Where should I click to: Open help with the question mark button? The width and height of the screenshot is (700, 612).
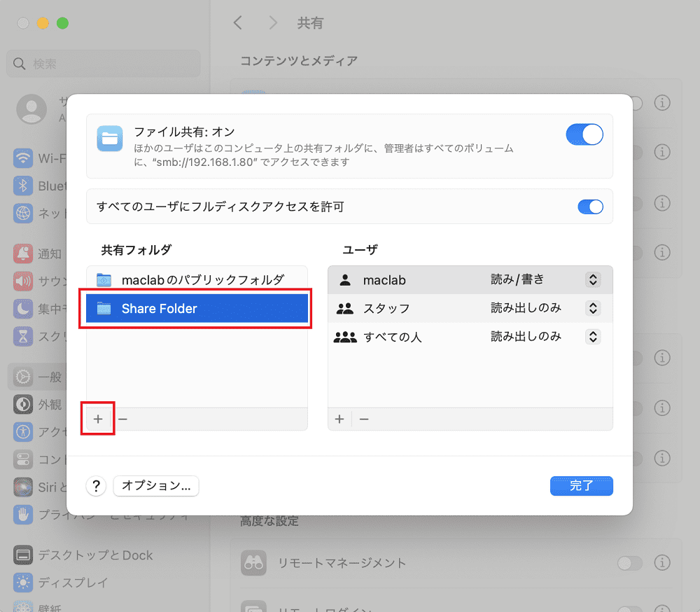tap(96, 485)
